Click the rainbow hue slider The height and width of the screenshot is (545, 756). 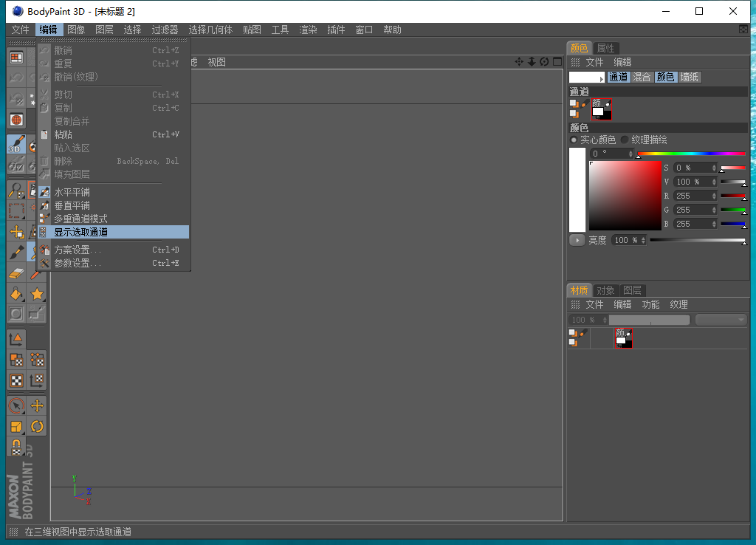pos(691,154)
